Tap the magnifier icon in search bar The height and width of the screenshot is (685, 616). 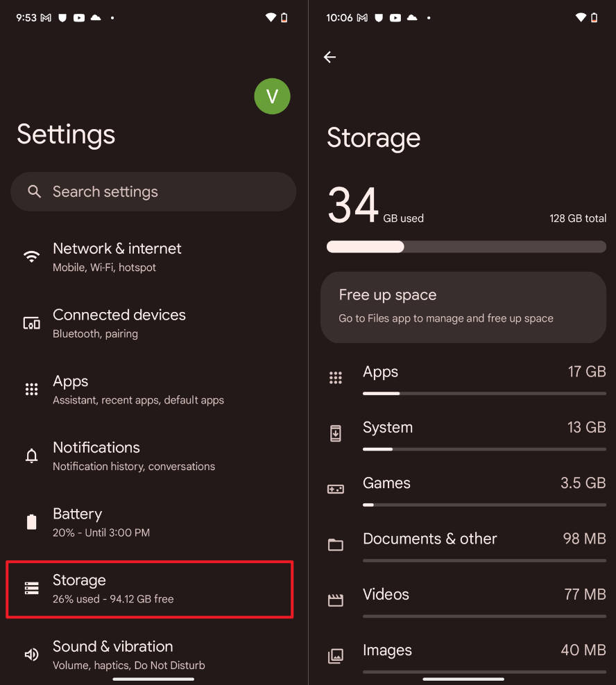34,191
